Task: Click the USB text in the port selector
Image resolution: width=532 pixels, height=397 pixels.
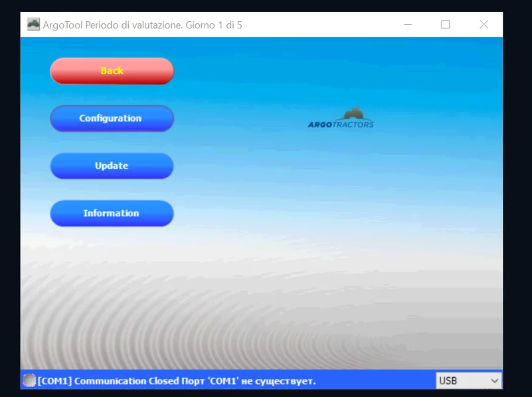Action: tap(448, 380)
